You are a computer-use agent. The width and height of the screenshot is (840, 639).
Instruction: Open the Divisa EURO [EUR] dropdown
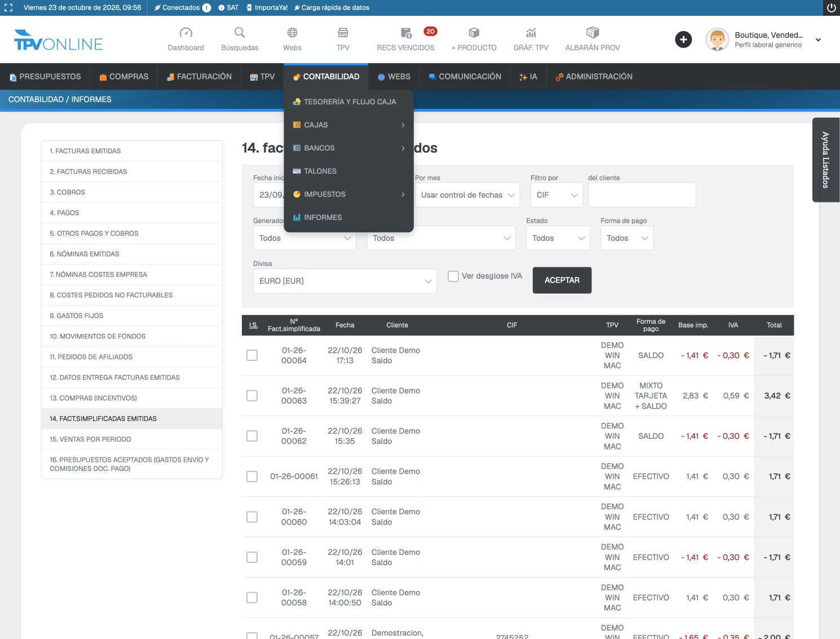[x=345, y=281]
